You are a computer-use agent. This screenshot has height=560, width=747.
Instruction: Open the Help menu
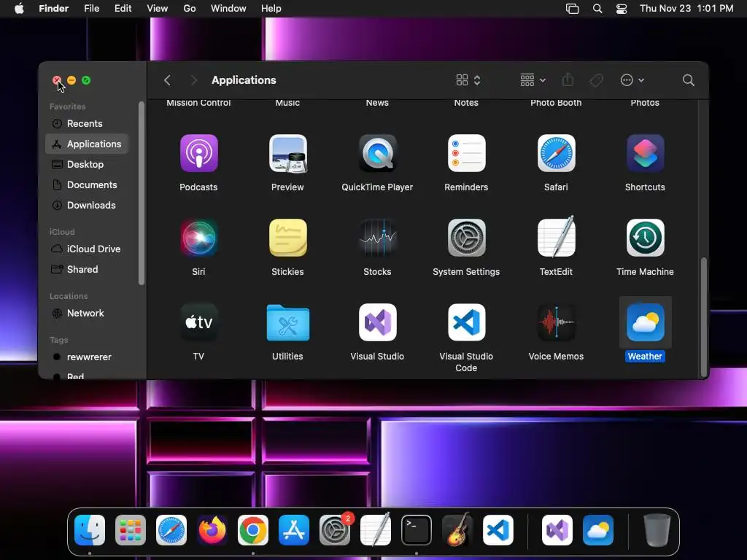point(271,8)
